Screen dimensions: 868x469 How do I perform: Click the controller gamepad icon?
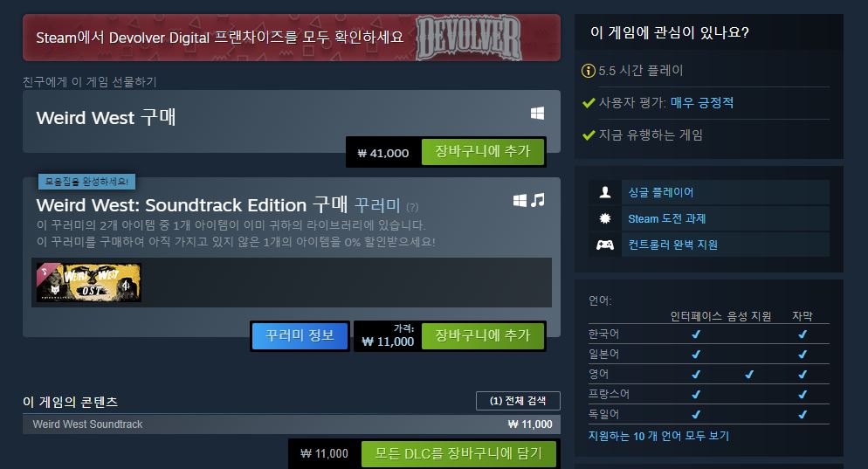point(605,245)
